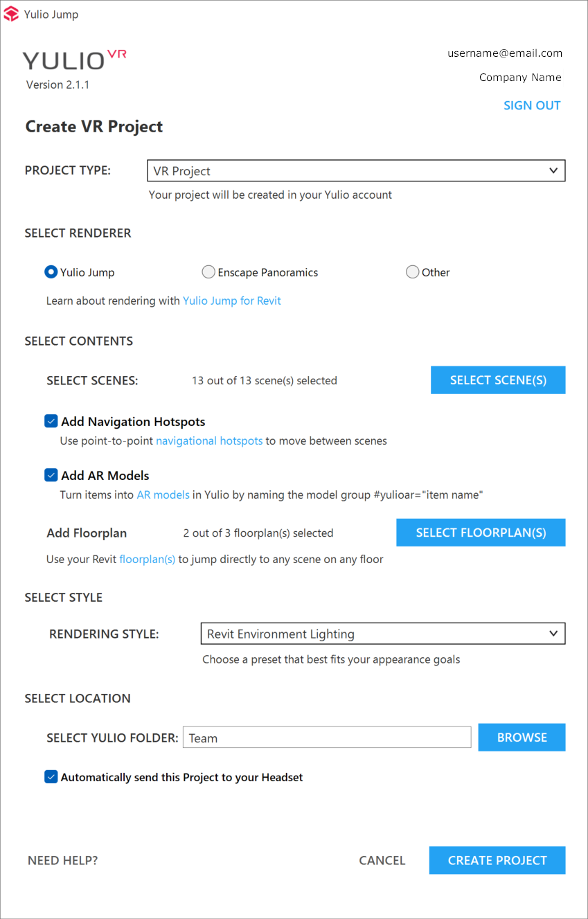Image resolution: width=588 pixels, height=919 pixels.
Task: Toggle the Add AR Models checkbox
Action: click(x=51, y=475)
